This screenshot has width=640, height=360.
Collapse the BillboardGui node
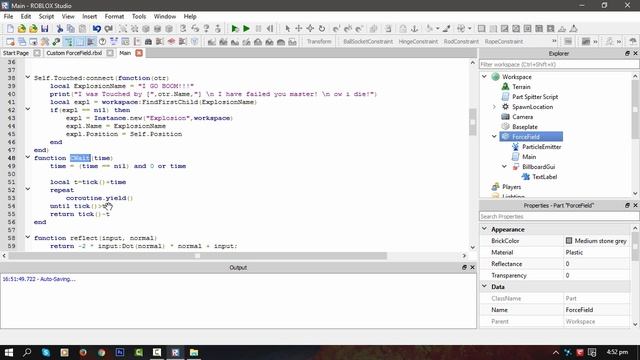(504, 167)
